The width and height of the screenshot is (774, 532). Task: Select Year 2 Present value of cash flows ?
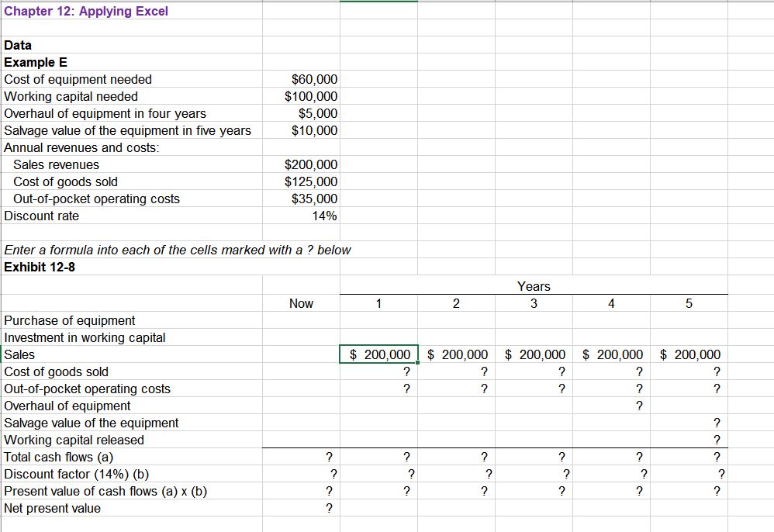coord(456,491)
